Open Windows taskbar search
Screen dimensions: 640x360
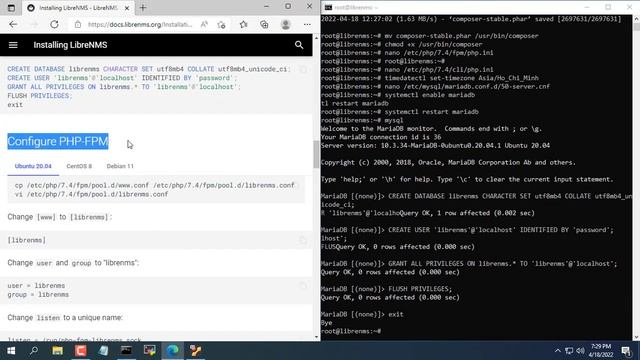pyautogui.click(x=34, y=351)
